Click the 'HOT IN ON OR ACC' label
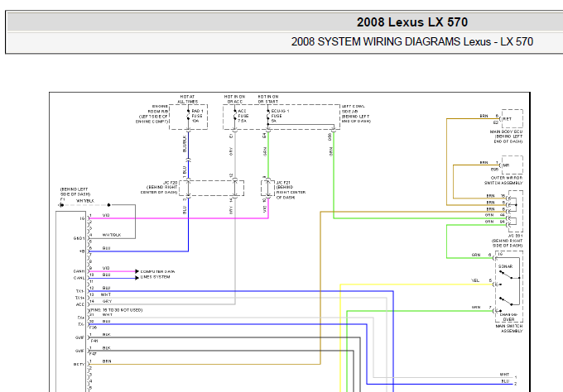The image size is (563, 392). click(235, 99)
